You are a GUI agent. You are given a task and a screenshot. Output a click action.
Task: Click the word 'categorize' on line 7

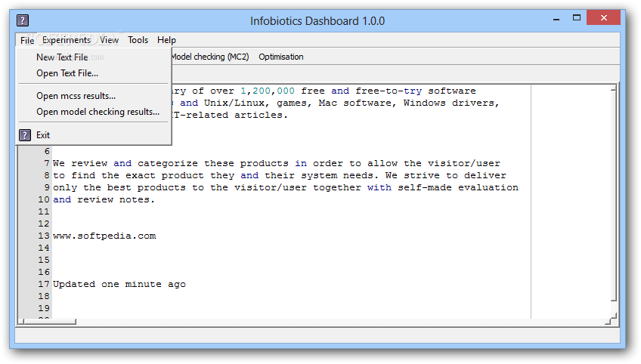[168, 164]
